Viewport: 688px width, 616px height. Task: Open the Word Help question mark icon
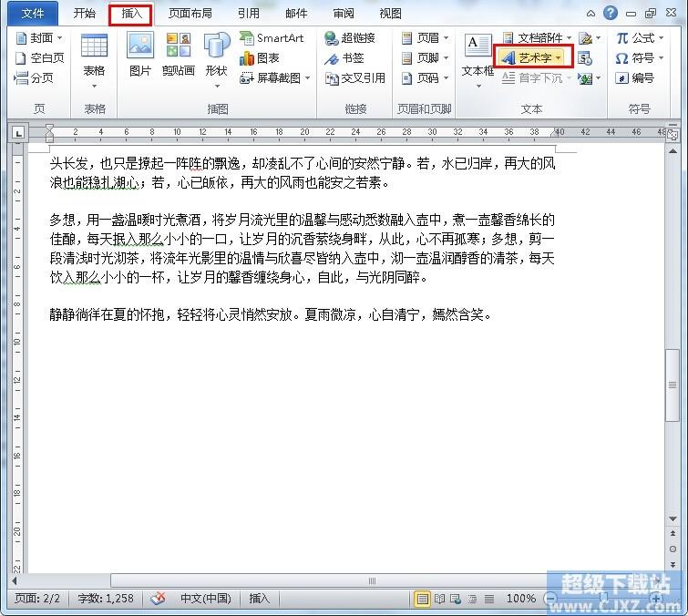point(610,14)
